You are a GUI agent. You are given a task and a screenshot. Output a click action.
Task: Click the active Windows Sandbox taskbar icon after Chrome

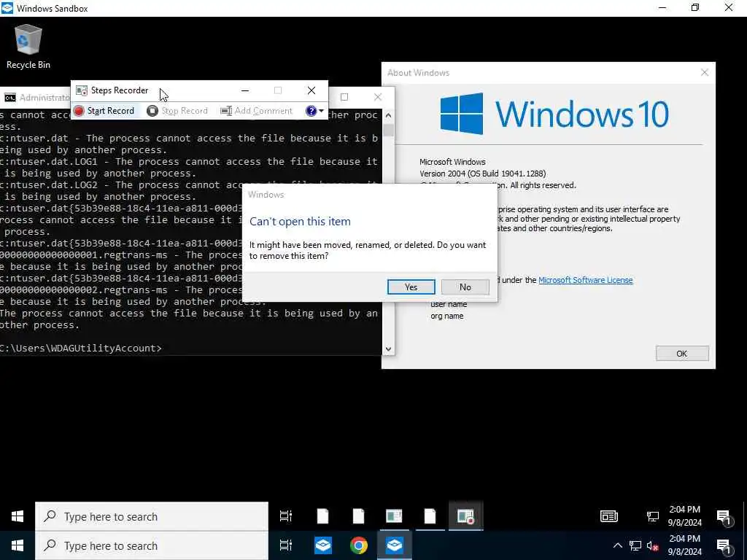(x=395, y=545)
